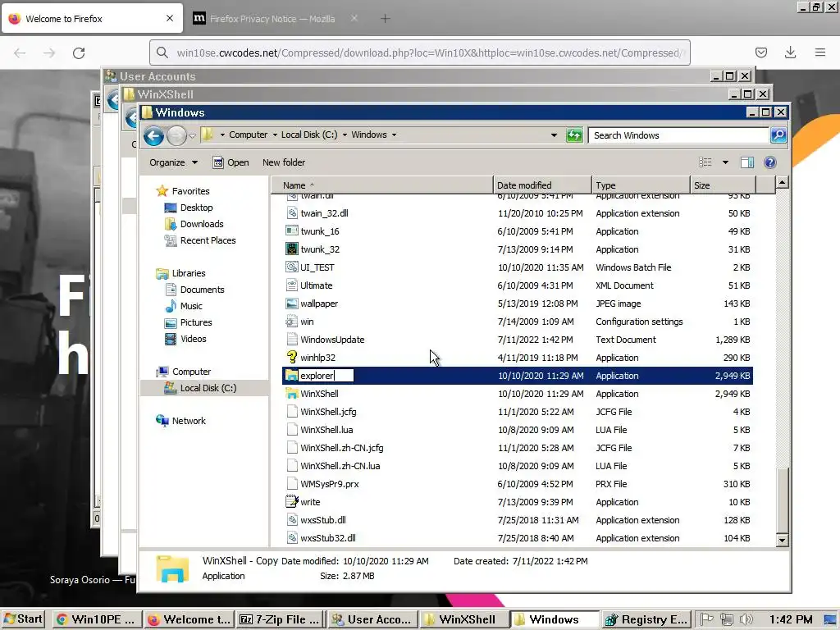Expand the Computer breadcrumb arrow
The width and height of the screenshot is (840, 630).
[x=275, y=135]
